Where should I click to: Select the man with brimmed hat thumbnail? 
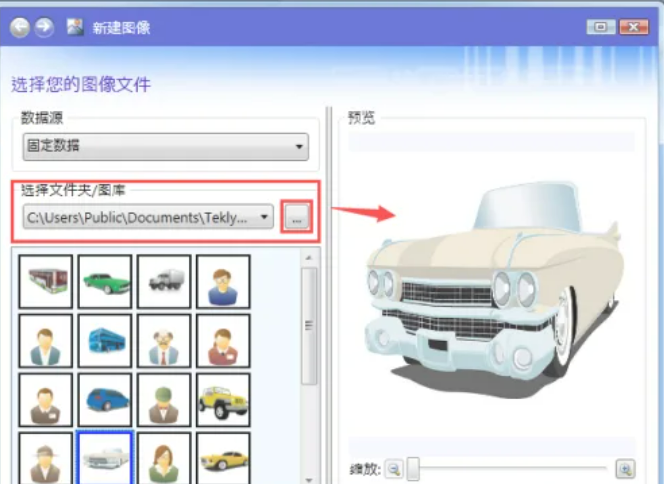[x=46, y=458]
